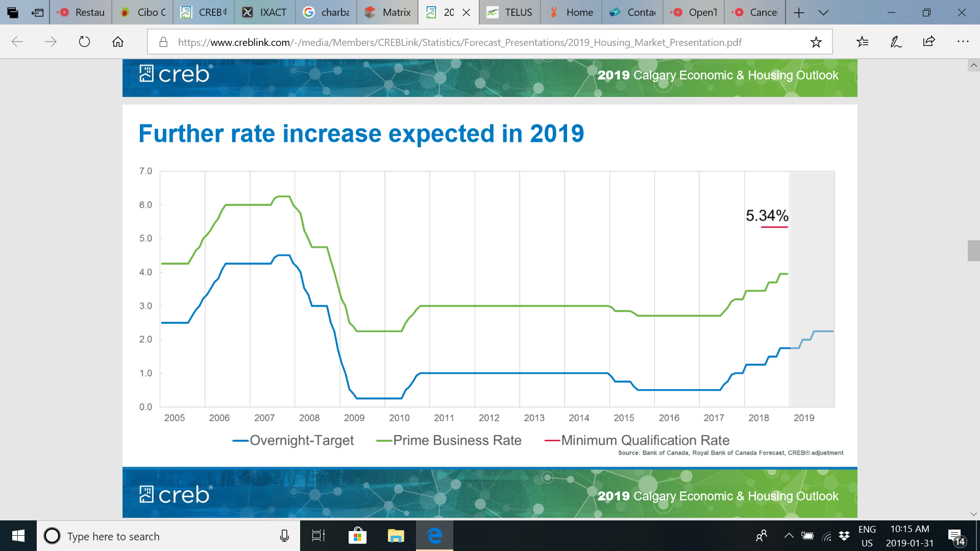Open a new tab

coord(799,12)
